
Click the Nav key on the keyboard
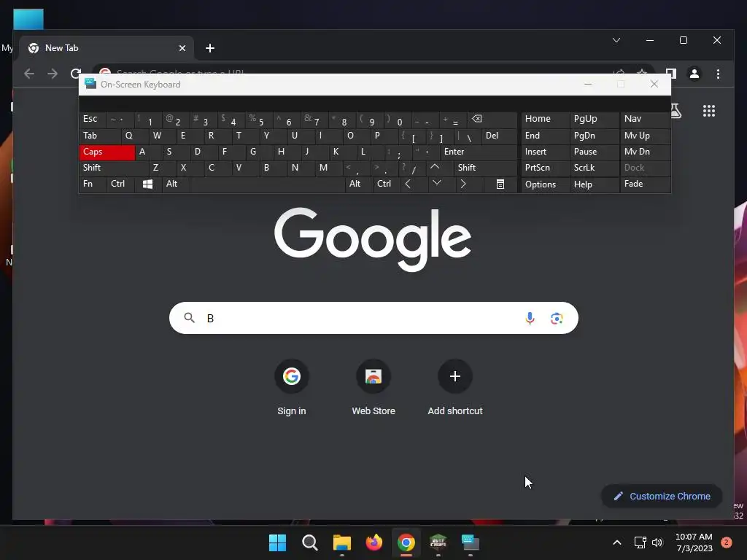[x=645, y=119]
